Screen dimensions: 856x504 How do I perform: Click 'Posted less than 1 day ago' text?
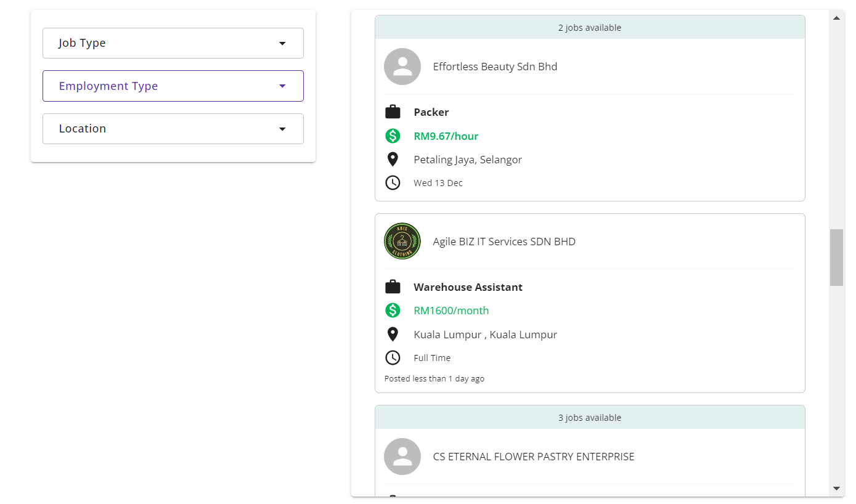434,378
